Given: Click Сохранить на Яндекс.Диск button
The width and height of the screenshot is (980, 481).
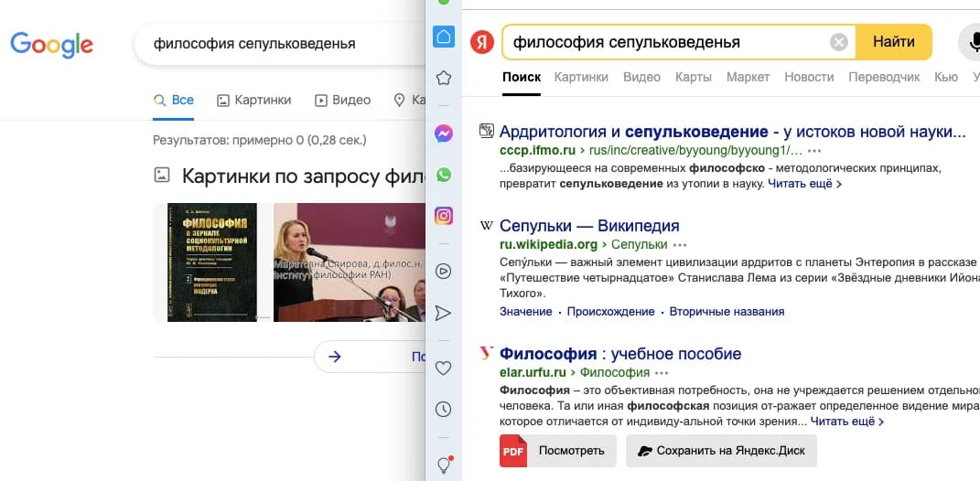Looking at the screenshot, I should pyautogui.click(x=721, y=451).
